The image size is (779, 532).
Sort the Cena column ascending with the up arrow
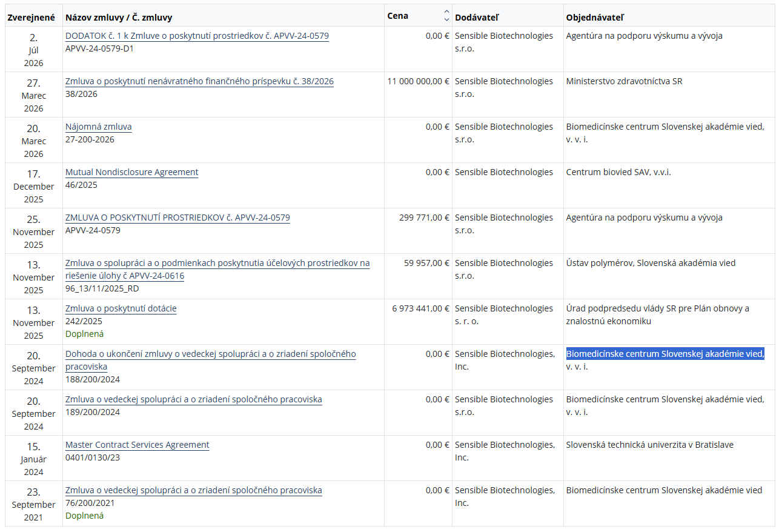(x=446, y=12)
